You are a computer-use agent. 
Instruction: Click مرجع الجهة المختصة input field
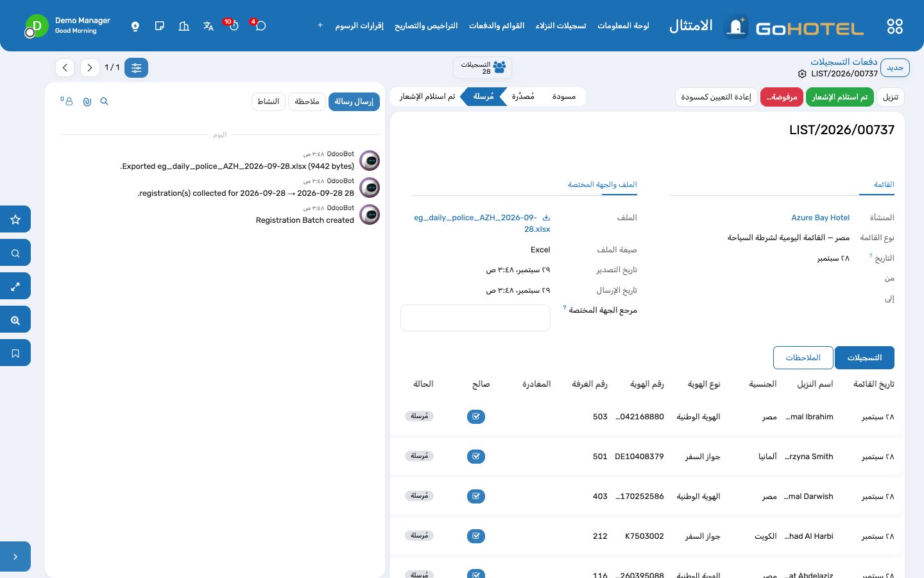coord(475,318)
